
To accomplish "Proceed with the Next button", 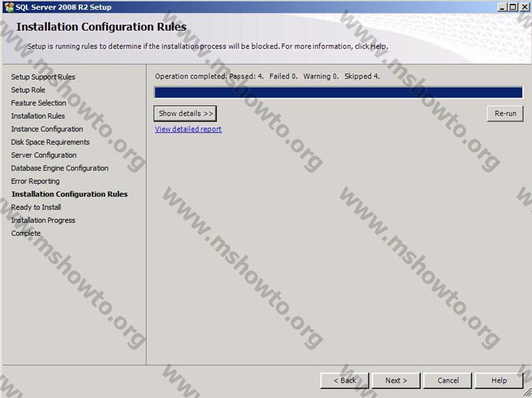I will click(396, 380).
